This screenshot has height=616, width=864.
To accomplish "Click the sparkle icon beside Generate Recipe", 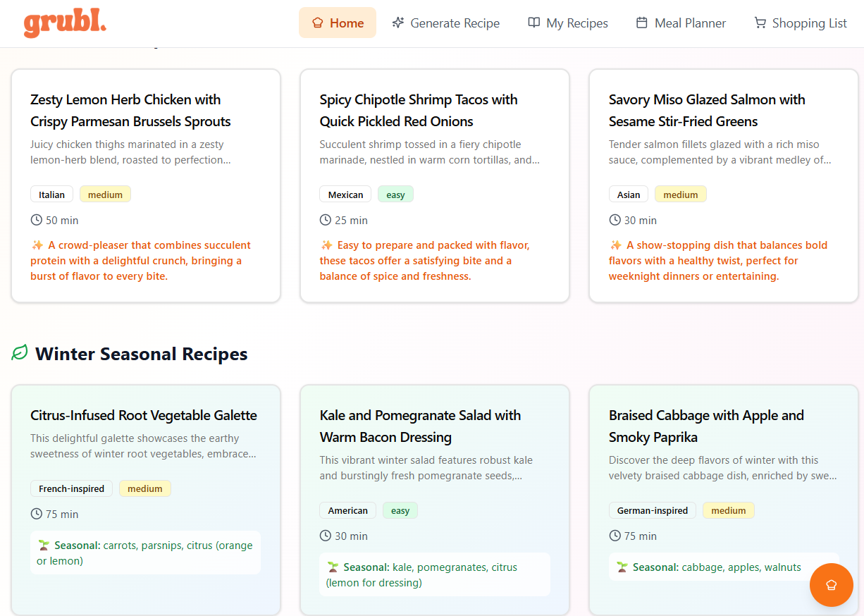I will pyautogui.click(x=398, y=23).
